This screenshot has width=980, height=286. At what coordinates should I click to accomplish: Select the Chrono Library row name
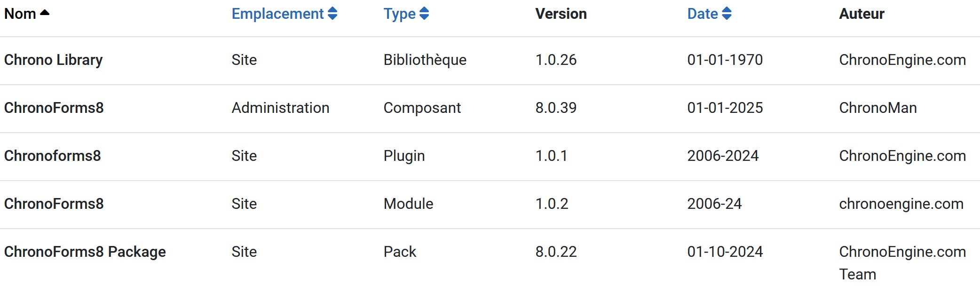[x=53, y=60]
